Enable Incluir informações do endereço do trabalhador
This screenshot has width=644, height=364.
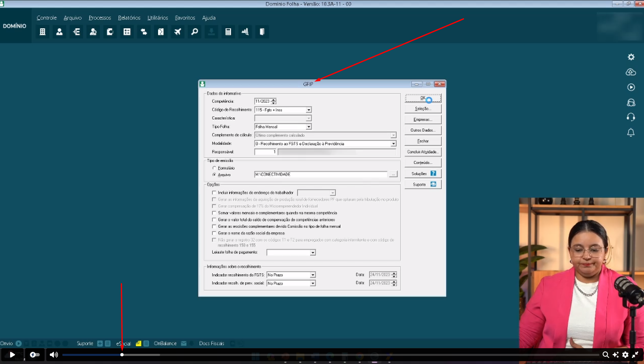(x=214, y=193)
